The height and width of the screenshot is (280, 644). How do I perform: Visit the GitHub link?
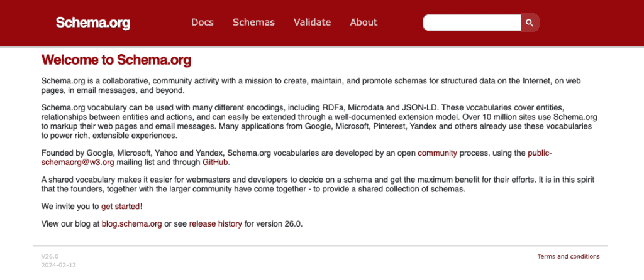(215, 163)
